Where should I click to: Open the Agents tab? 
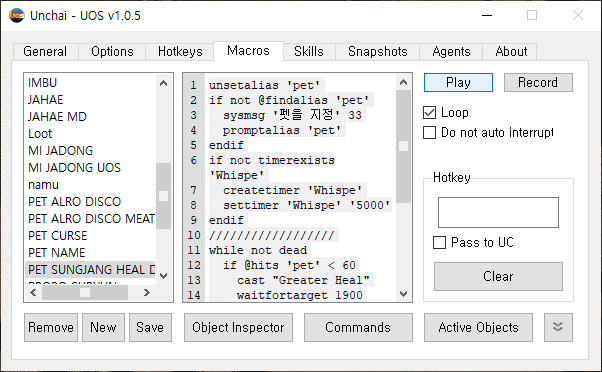[x=451, y=51]
